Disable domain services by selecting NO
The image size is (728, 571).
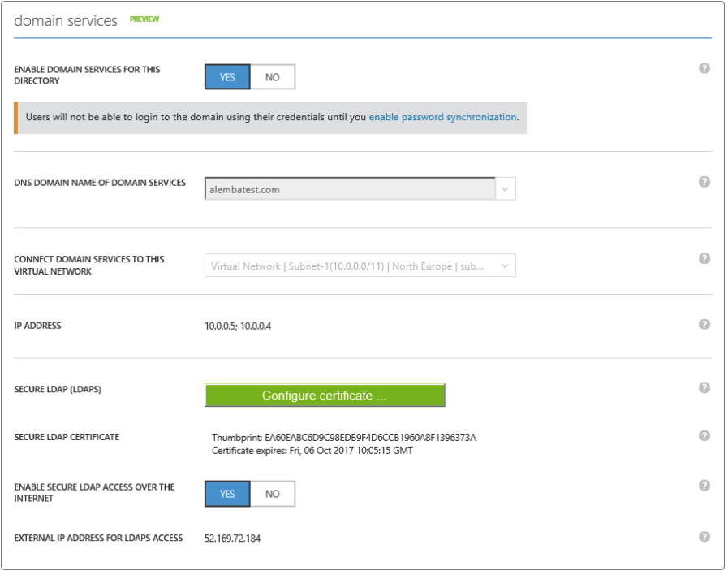tap(272, 76)
